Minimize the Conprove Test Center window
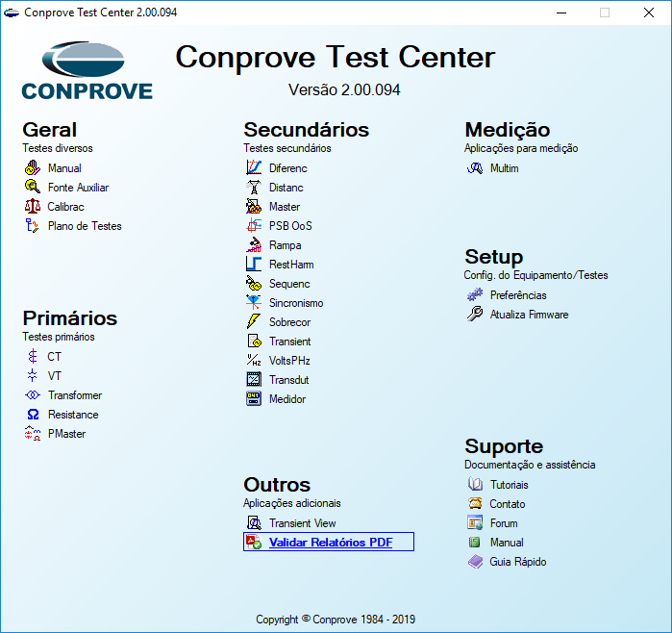Screen dimensions: 672x633 [x=561, y=13]
